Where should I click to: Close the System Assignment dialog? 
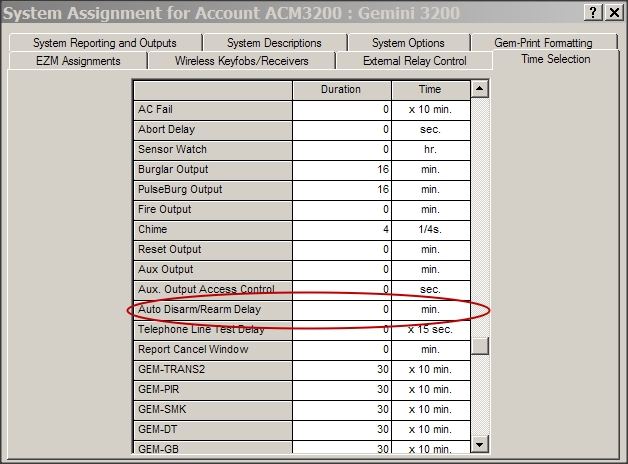click(x=612, y=12)
